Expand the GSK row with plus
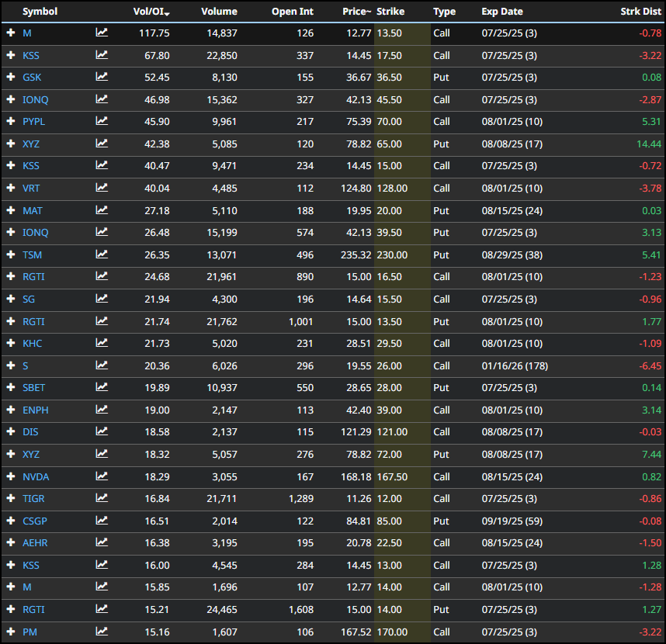 pos(11,77)
